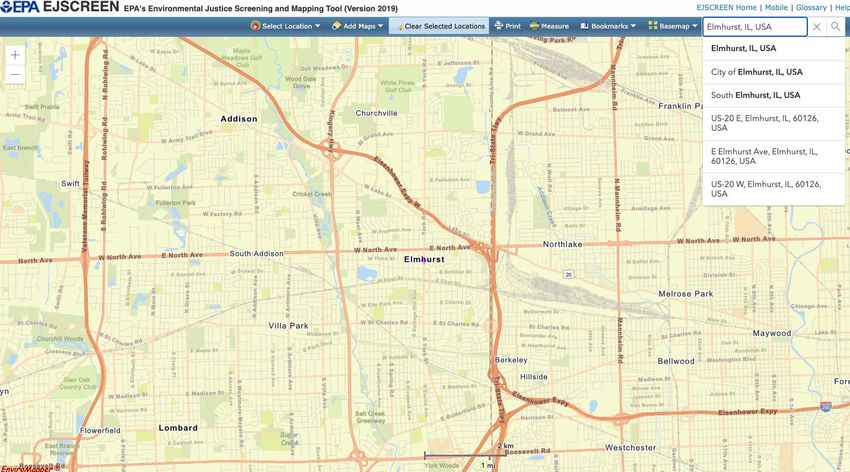Click the Bellwood map label

coord(676,361)
